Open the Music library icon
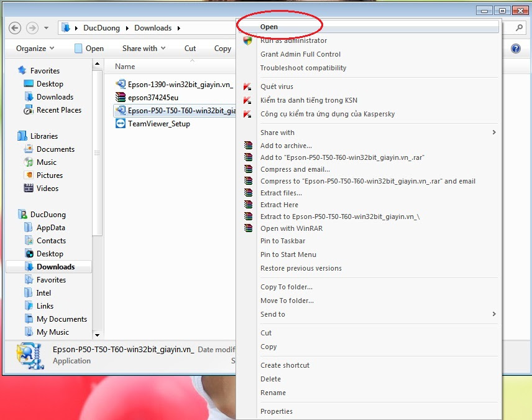Image resolution: width=532 pixels, height=420 pixels. pyautogui.click(x=29, y=162)
